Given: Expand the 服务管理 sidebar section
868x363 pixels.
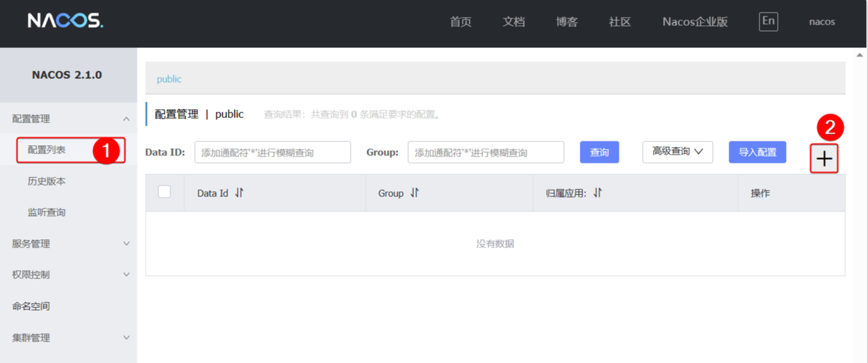Looking at the screenshot, I should point(68,244).
